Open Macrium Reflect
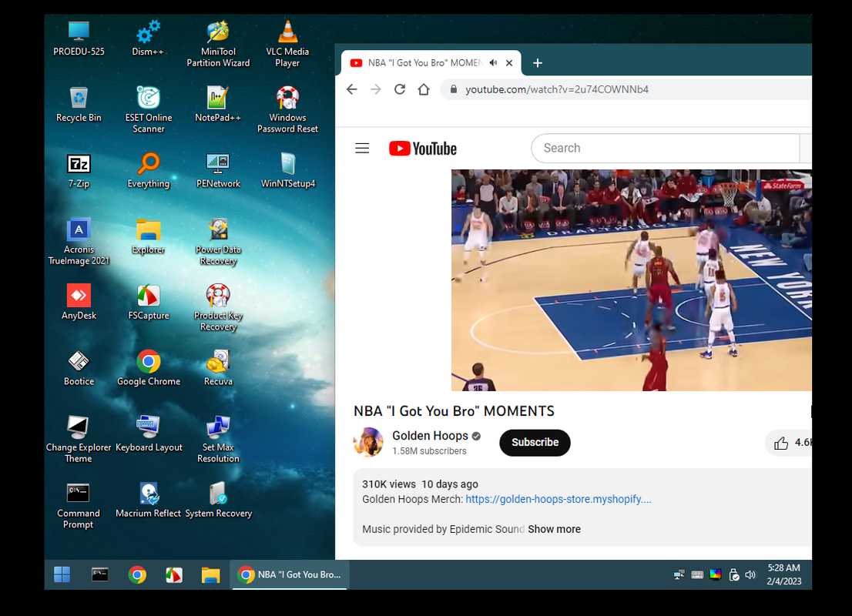Image resolution: width=852 pixels, height=616 pixels. (x=149, y=500)
